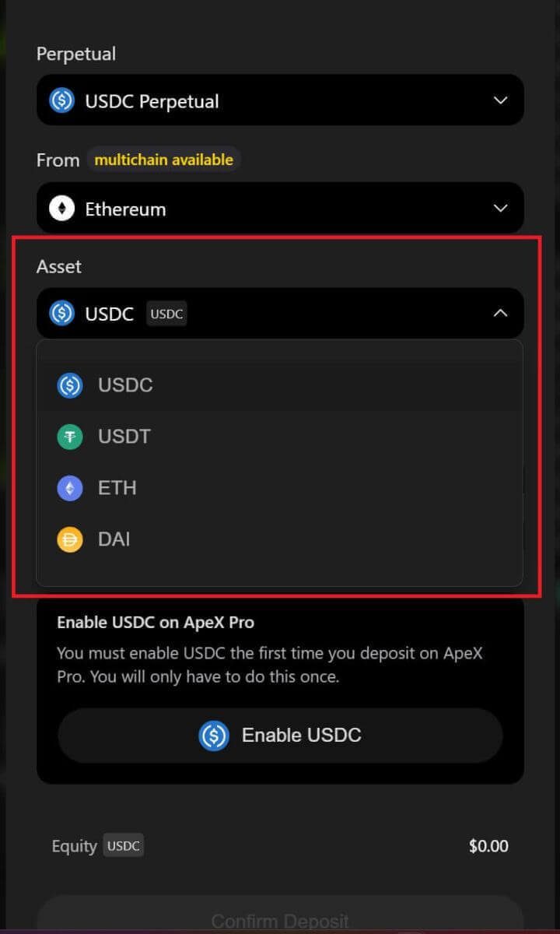Click the multichain available badge

coord(163,160)
